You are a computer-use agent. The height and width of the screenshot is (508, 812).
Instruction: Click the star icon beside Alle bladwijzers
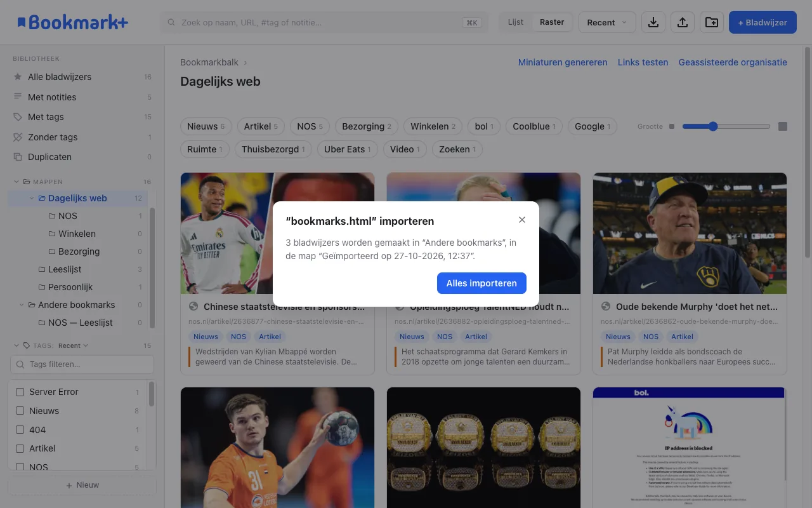coord(18,77)
